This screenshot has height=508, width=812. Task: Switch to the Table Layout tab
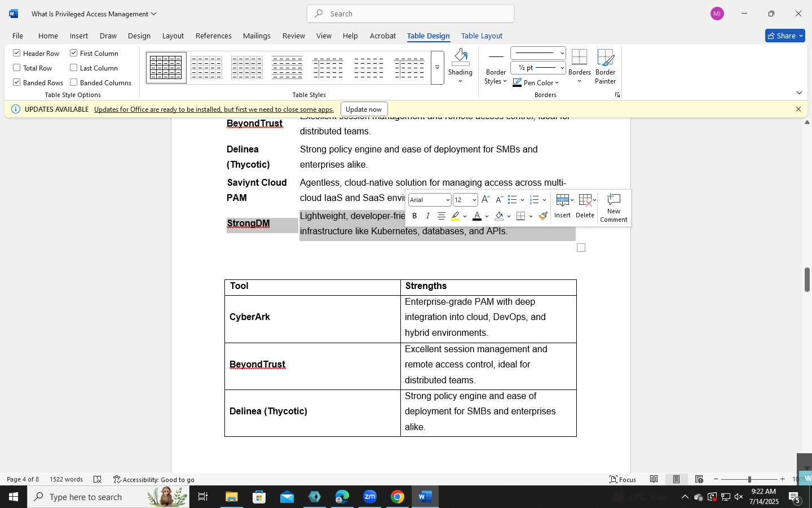(482, 36)
